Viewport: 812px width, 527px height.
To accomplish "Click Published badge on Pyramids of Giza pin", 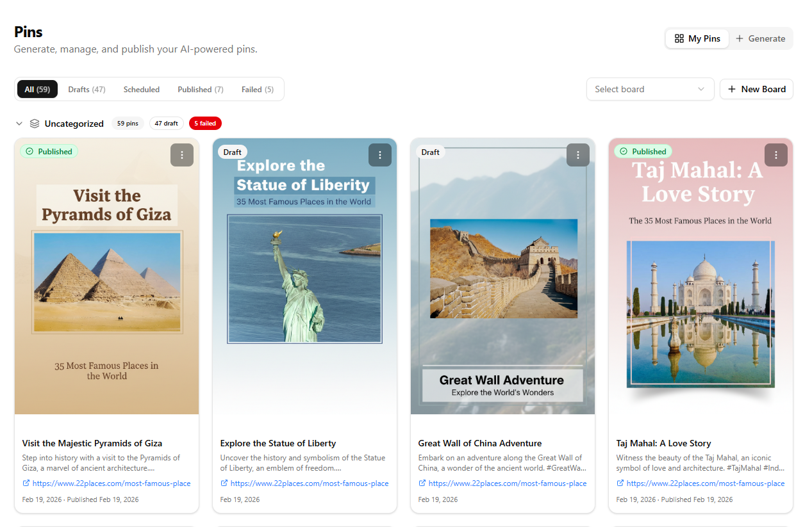I will pos(49,152).
